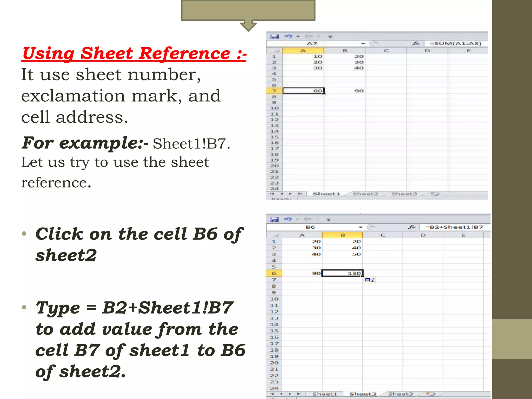The image size is (532, 399).
Task: Switch to Sheet3 tab in lower window
Action: 400,394
